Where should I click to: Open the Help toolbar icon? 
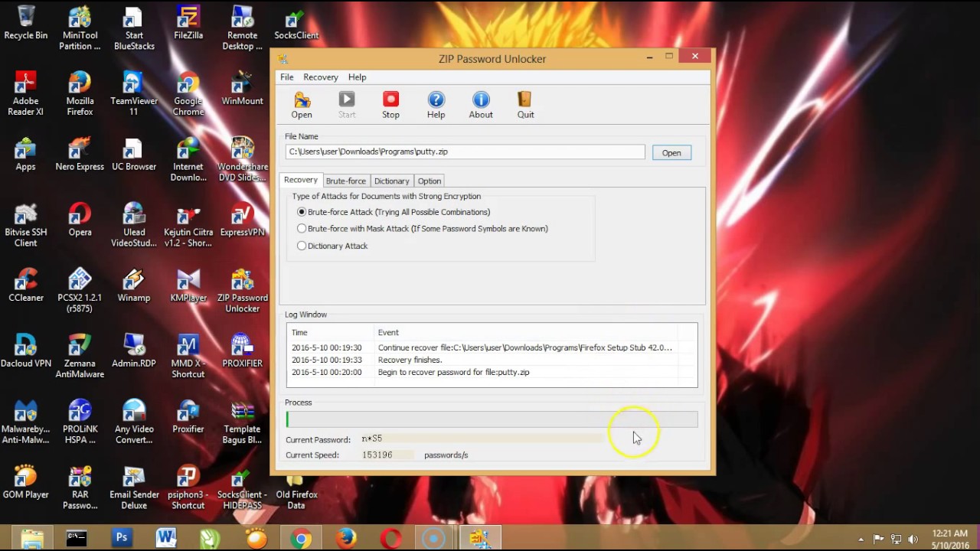tap(436, 105)
